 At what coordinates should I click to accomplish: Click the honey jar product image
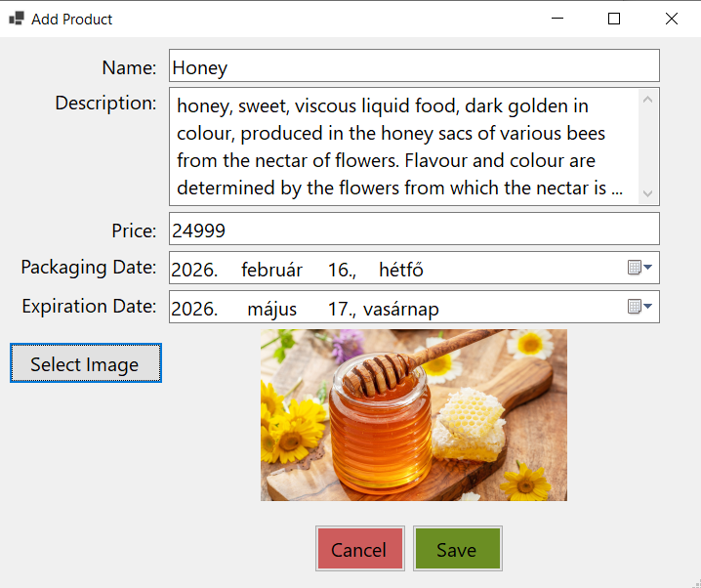pos(414,415)
